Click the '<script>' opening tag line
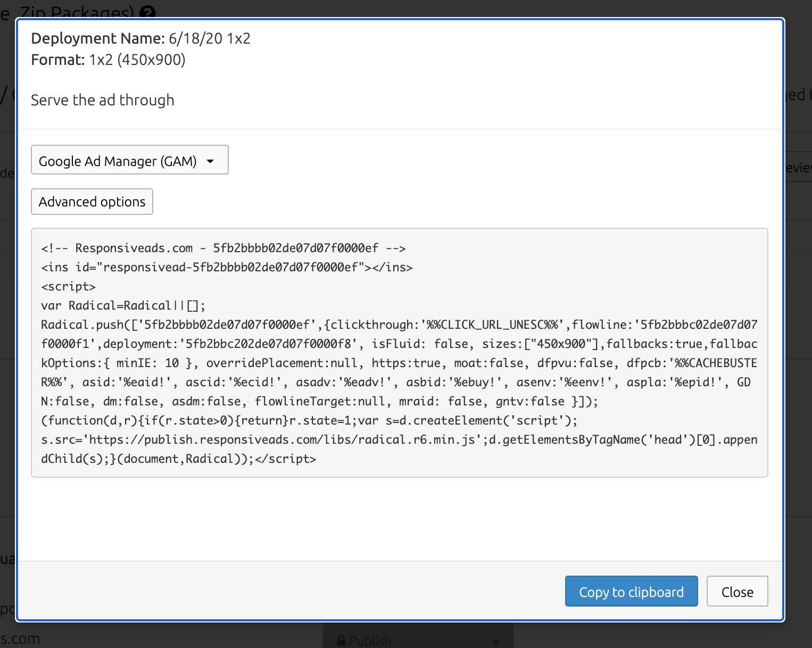The image size is (812, 648). click(68, 286)
